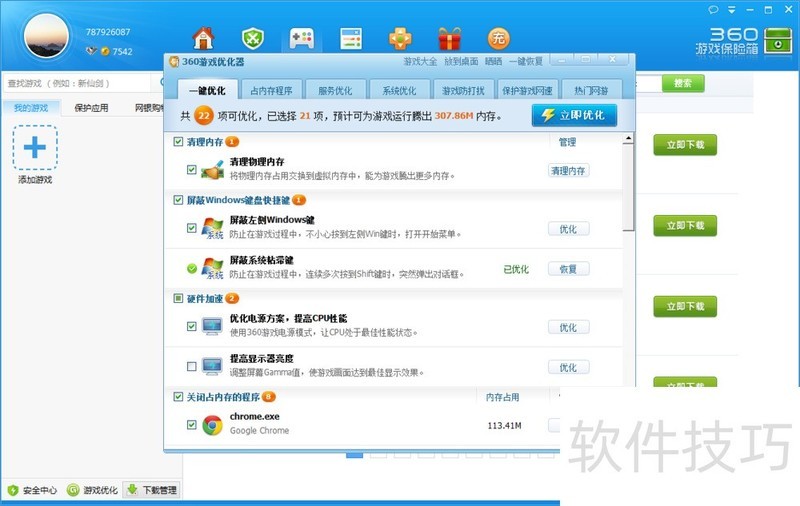Open 下载管理 at the bottom bar
The height and width of the screenshot is (506, 800).
pos(152,490)
